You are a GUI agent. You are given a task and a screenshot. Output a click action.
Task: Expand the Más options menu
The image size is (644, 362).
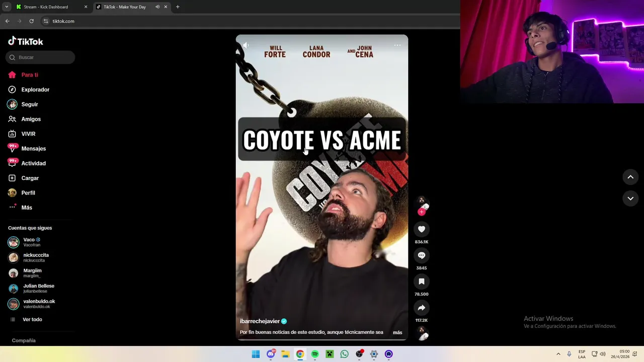point(21,207)
